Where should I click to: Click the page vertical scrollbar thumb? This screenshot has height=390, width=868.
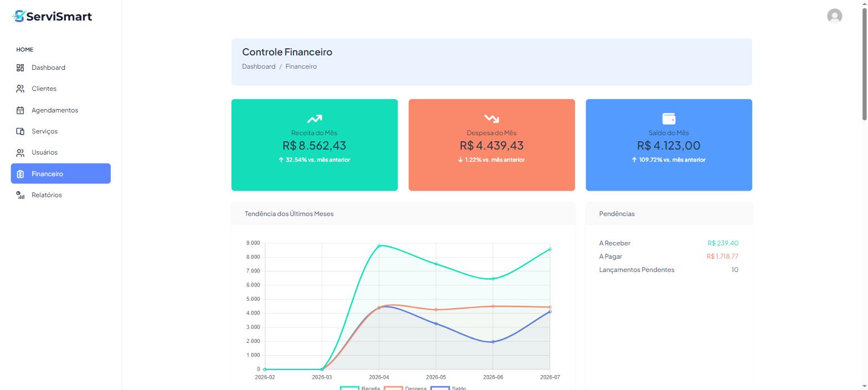[865, 64]
